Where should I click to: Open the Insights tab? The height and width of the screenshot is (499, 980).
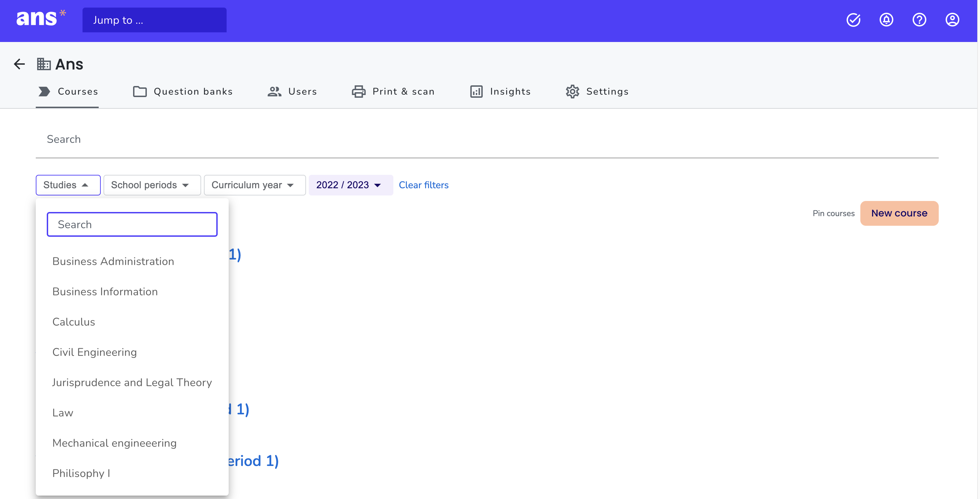[500, 91]
